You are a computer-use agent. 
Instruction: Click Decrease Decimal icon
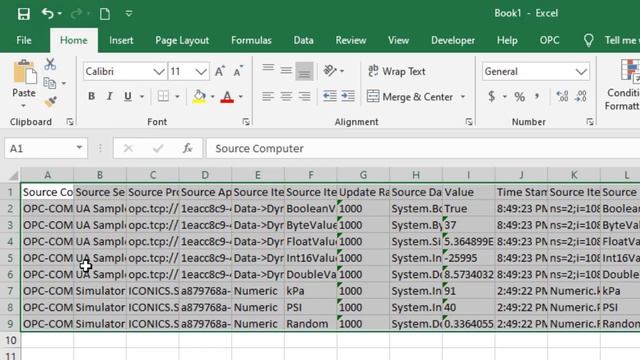pos(581,96)
